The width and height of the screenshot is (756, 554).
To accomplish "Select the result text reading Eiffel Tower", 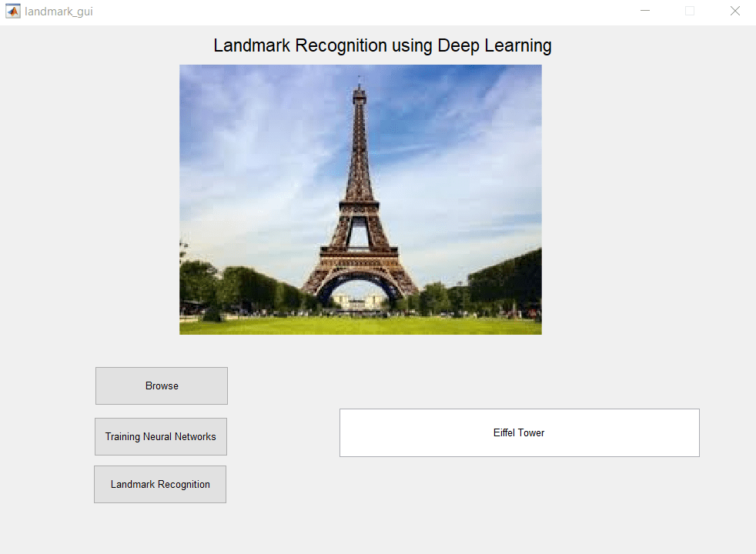I will tap(519, 432).
